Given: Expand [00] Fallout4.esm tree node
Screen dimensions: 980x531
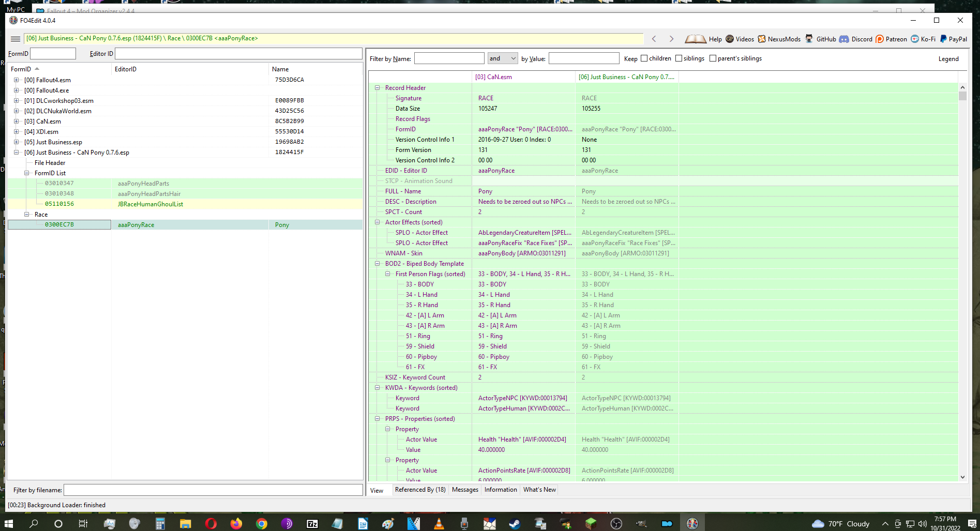Looking at the screenshot, I should point(16,80).
